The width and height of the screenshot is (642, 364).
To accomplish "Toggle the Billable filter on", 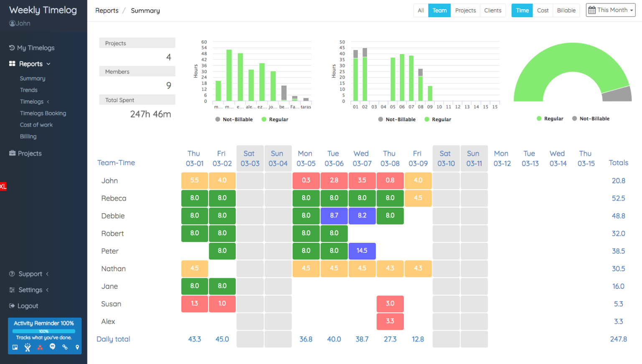I will click(x=566, y=10).
